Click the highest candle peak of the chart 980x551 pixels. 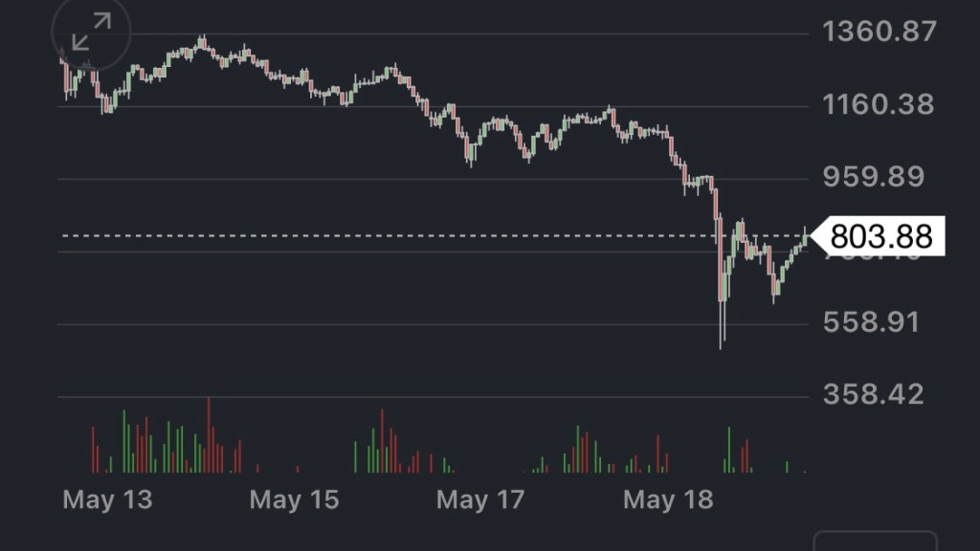(202, 40)
